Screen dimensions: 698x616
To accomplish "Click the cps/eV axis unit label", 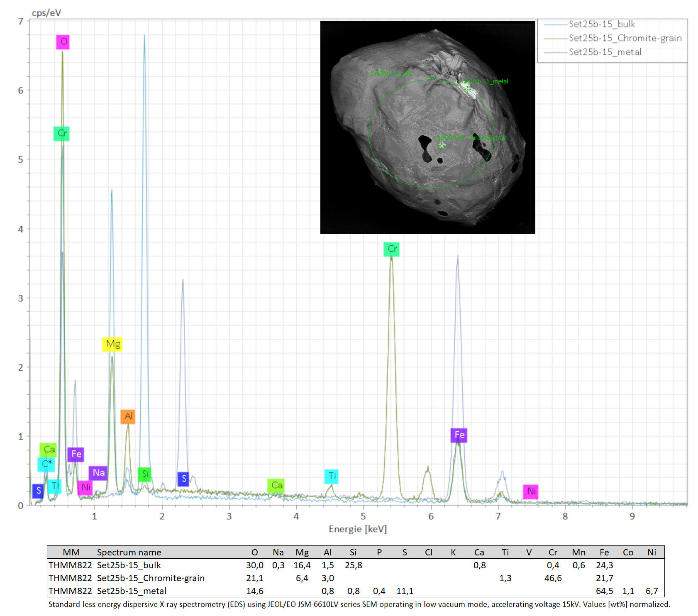I will click(x=46, y=13).
